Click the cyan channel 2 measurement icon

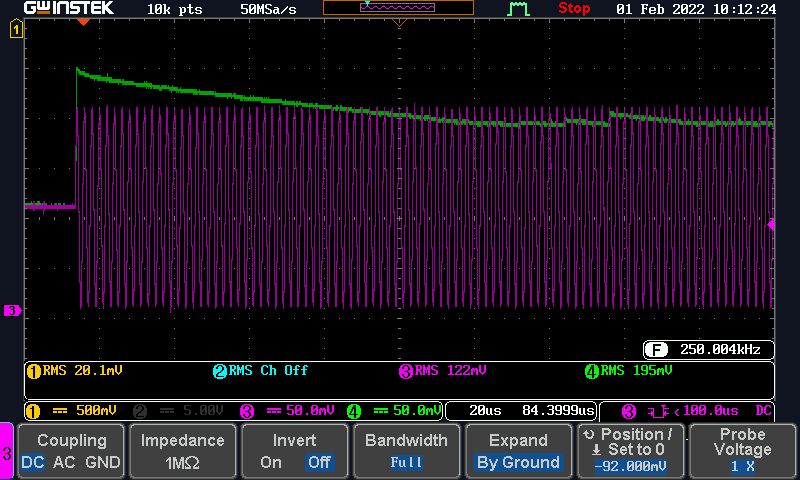click(x=219, y=371)
